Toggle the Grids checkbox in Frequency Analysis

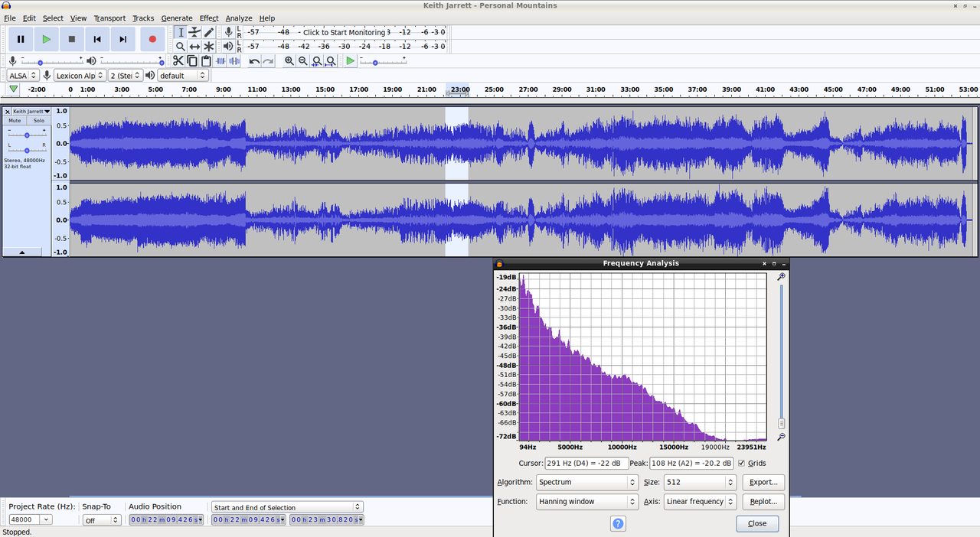click(741, 463)
